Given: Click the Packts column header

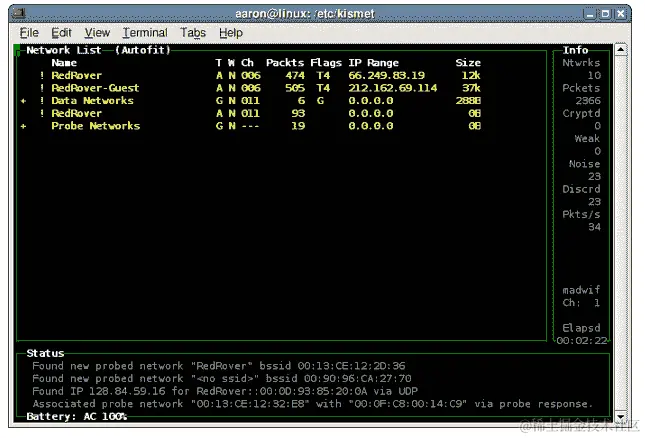Looking at the screenshot, I should tap(285, 63).
